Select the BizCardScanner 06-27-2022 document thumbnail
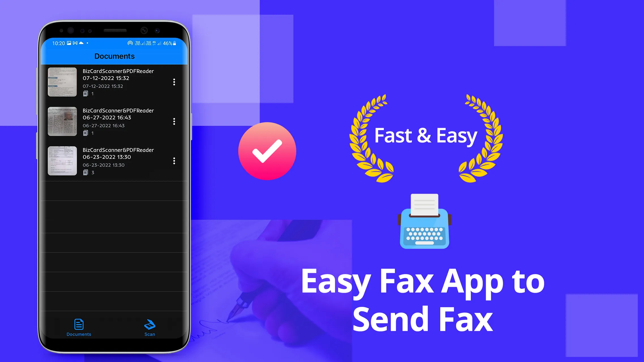The width and height of the screenshot is (644, 362). [62, 122]
